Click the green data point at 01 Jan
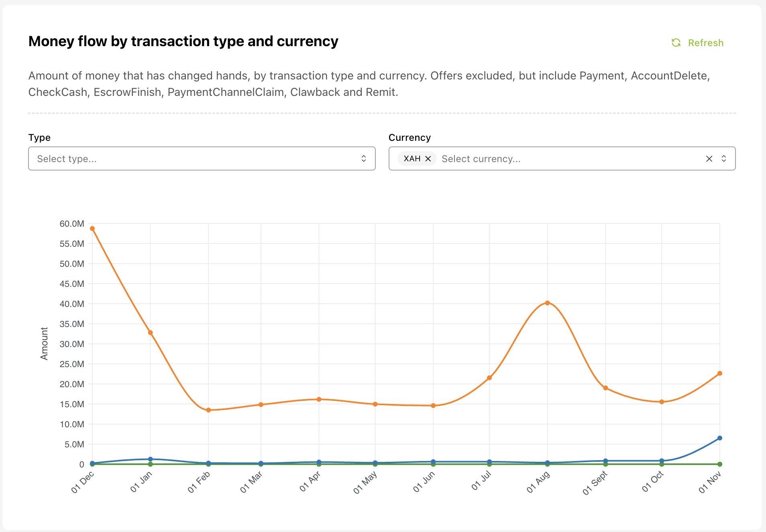766x532 pixels. click(150, 465)
